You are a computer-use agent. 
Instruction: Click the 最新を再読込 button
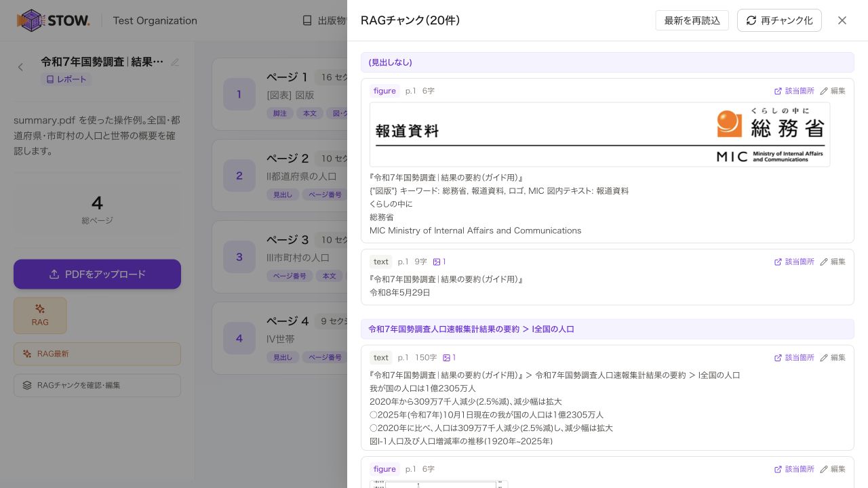(692, 20)
